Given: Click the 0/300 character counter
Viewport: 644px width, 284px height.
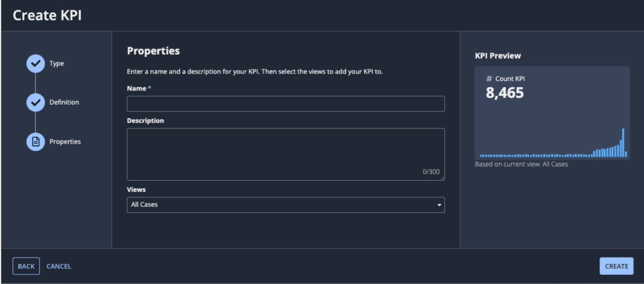Looking at the screenshot, I should coord(431,172).
